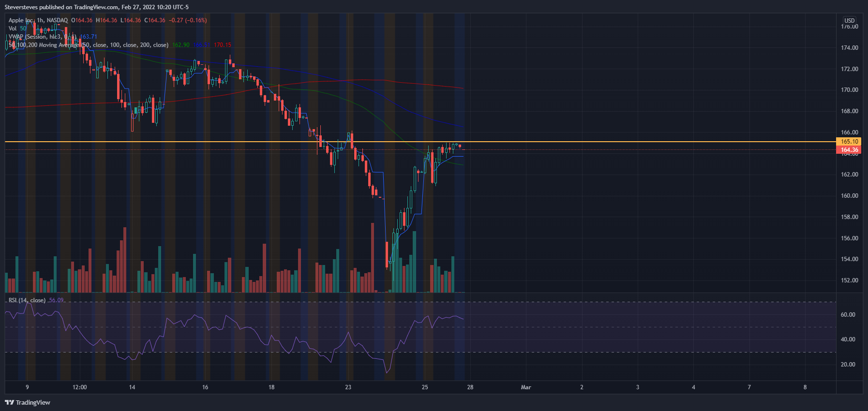The width and height of the screenshot is (868, 411).
Task: Click the red 164.36 last price label
Action: [849, 150]
